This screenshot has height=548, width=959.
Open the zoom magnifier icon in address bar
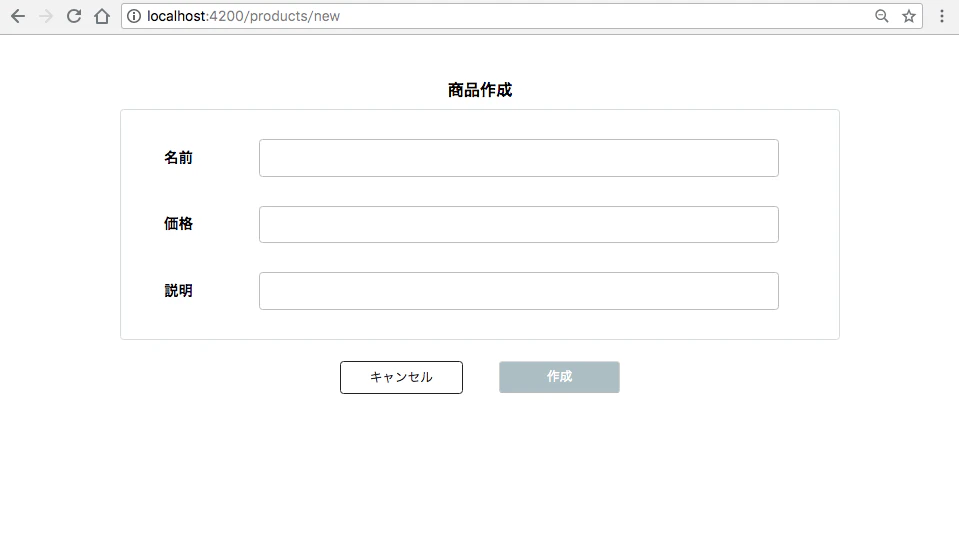(x=881, y=17)
